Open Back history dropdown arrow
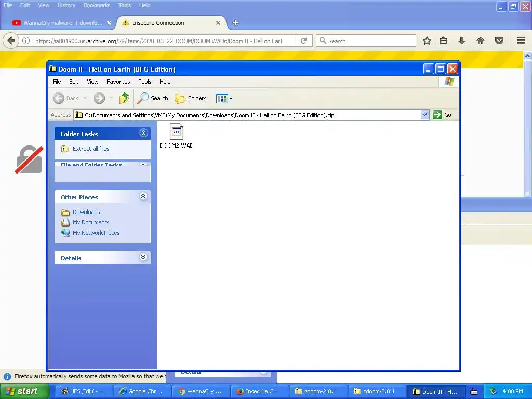This screenshot has height=399, width=532. tap(85, 98)
